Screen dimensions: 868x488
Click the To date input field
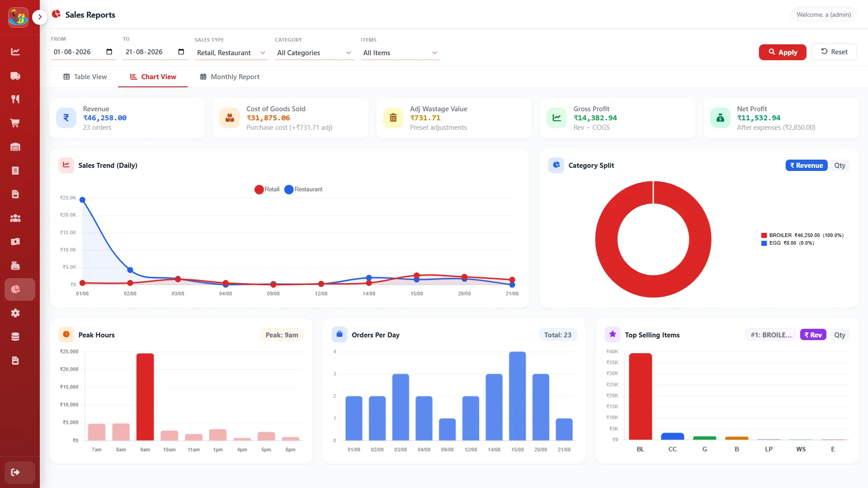pyautogui.click(x=156, y=52)
